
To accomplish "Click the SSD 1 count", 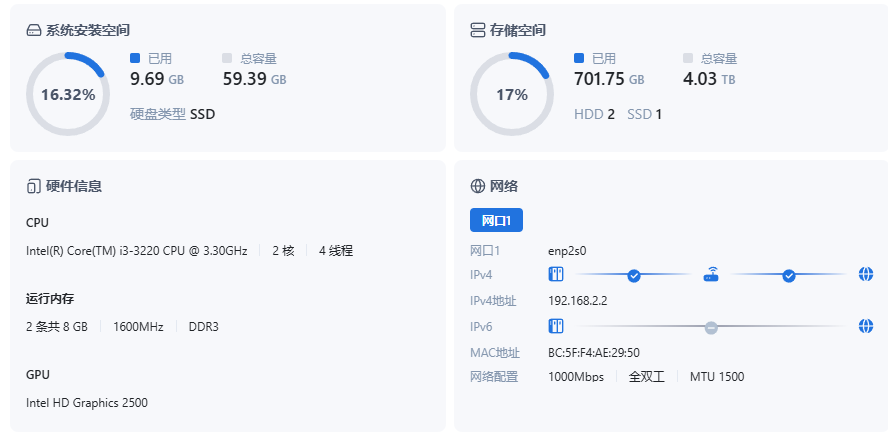I will click(x=644, y=114).
